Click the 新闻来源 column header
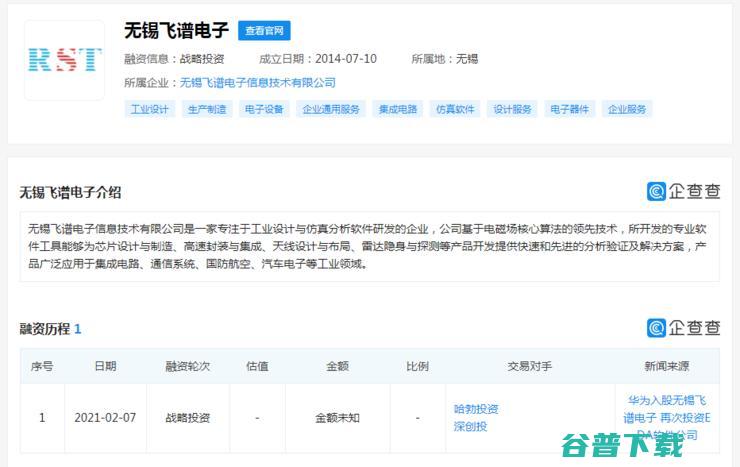740x467 pixels. 667,366
